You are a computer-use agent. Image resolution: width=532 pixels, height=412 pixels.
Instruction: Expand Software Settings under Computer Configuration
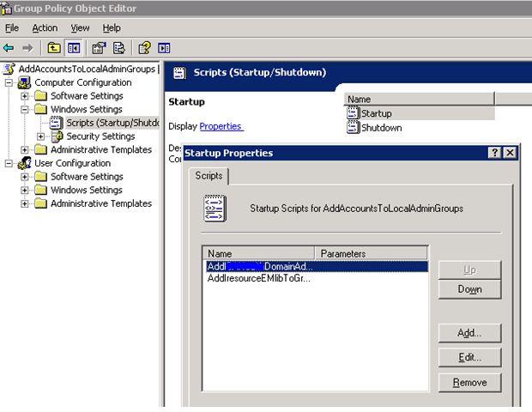point(26,96)
